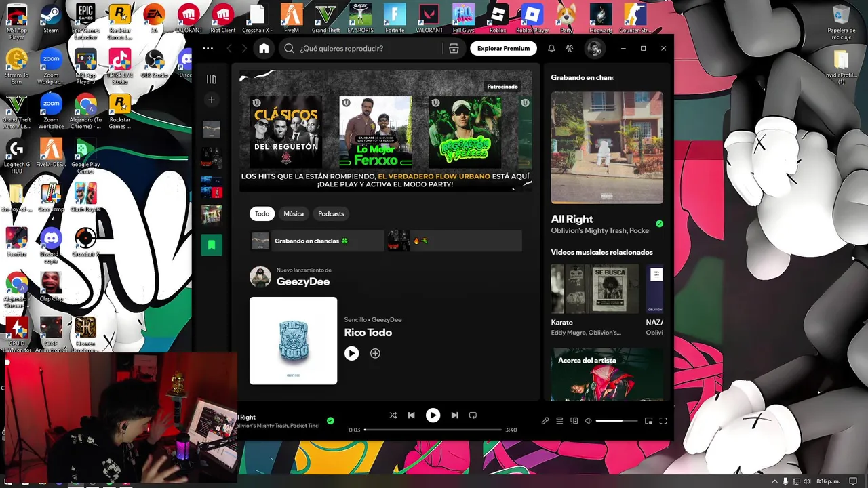Screen dimensions: 868x488
Task: Create a new playlist with plus icon
Action: pyautogui.click(x=212, y=100)
